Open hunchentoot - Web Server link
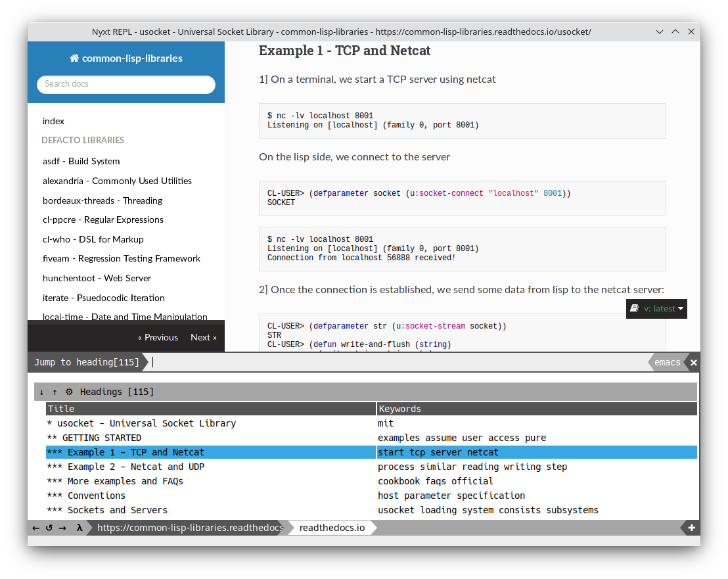This screenshot has height=579, width=728. (x=97, y=278)
